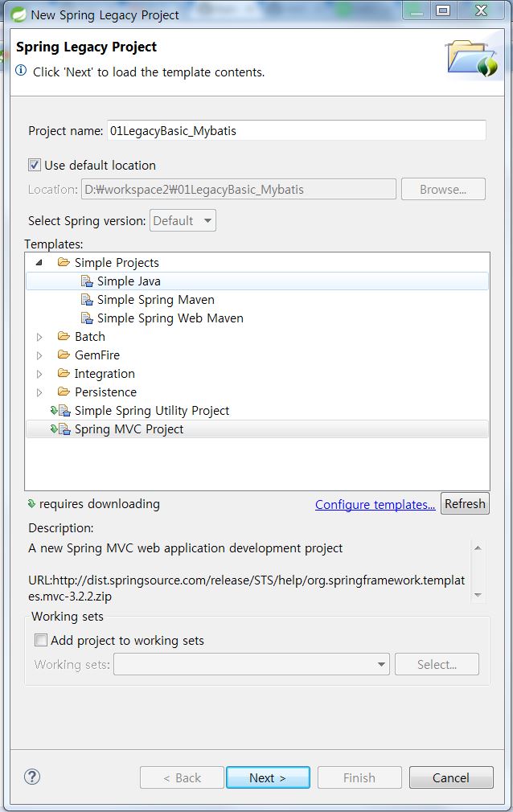513x812 pixels.
Task: Click the working sets Select button
Action: coord(437,664)
